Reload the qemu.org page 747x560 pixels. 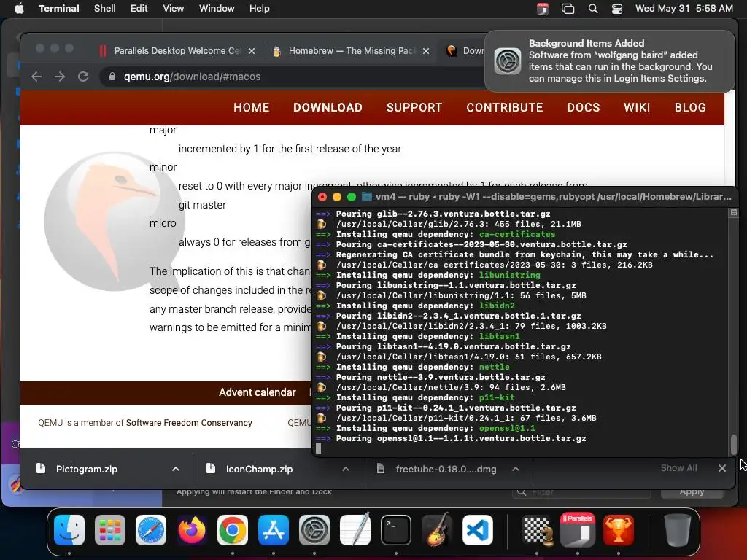click(83, 77)
